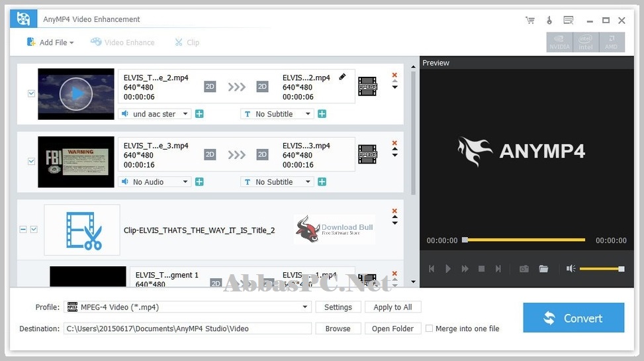Select the ELVIS_T...gment 1 clip entry
The height and width of the screenshot is (361, 644).
[x=167, y=275]
